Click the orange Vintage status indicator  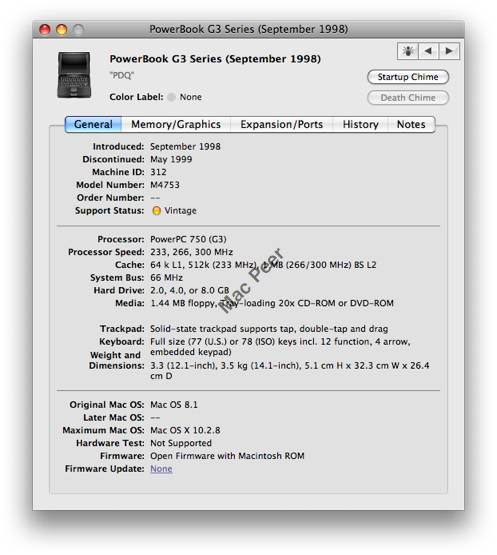(156, 211)
